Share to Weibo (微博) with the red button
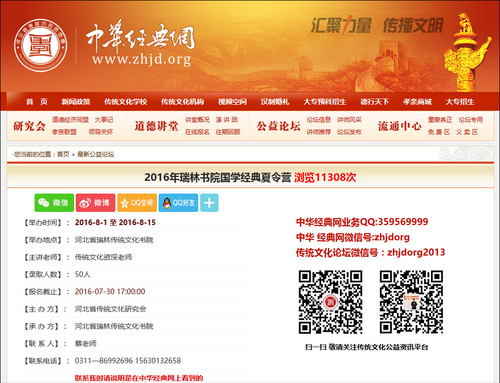The image size is (500, 383). [x=95, y=203]
